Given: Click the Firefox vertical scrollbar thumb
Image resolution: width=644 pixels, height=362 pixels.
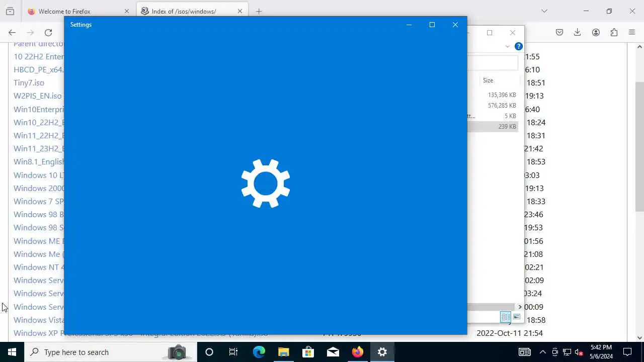Looking at the screenshot, I should tap(640, 146).
